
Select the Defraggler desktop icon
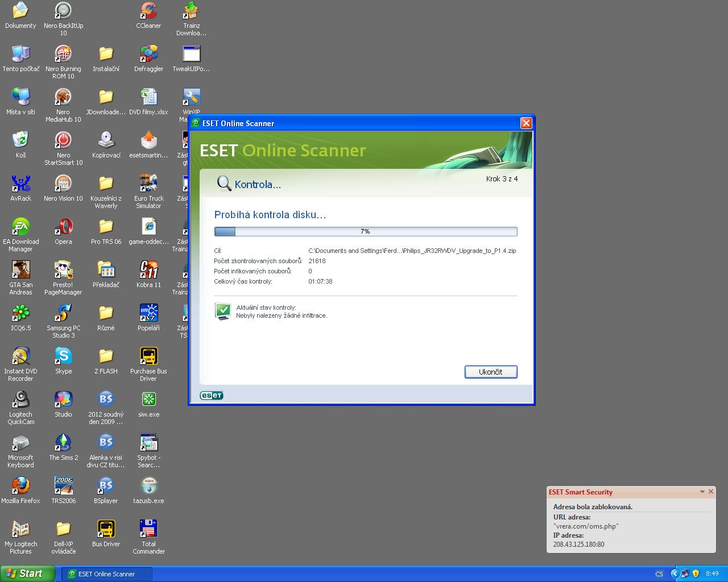point(148,55)
